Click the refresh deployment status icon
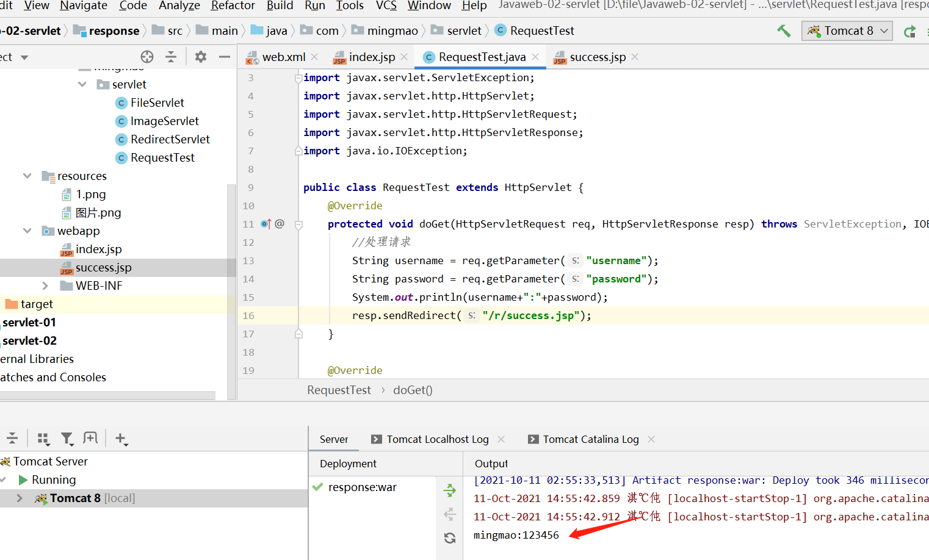929x560 pixels. tap(450, 538)
